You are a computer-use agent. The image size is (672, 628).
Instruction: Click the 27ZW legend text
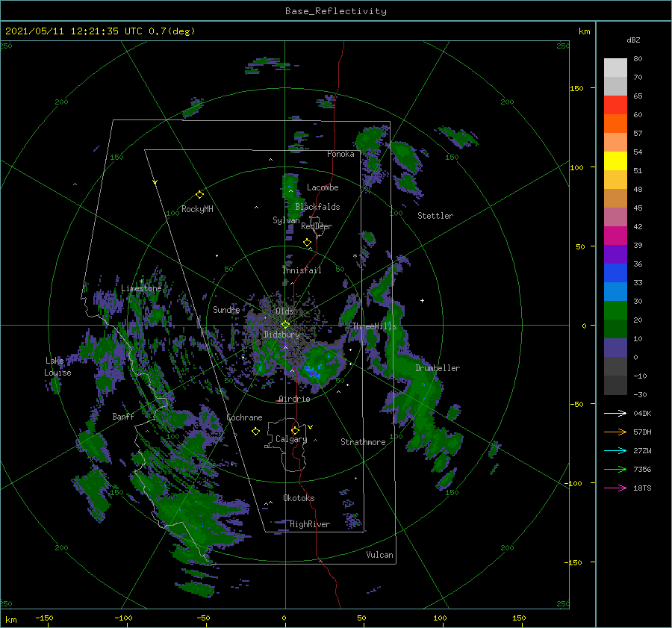pyautogui.click(x=642, y=451)
